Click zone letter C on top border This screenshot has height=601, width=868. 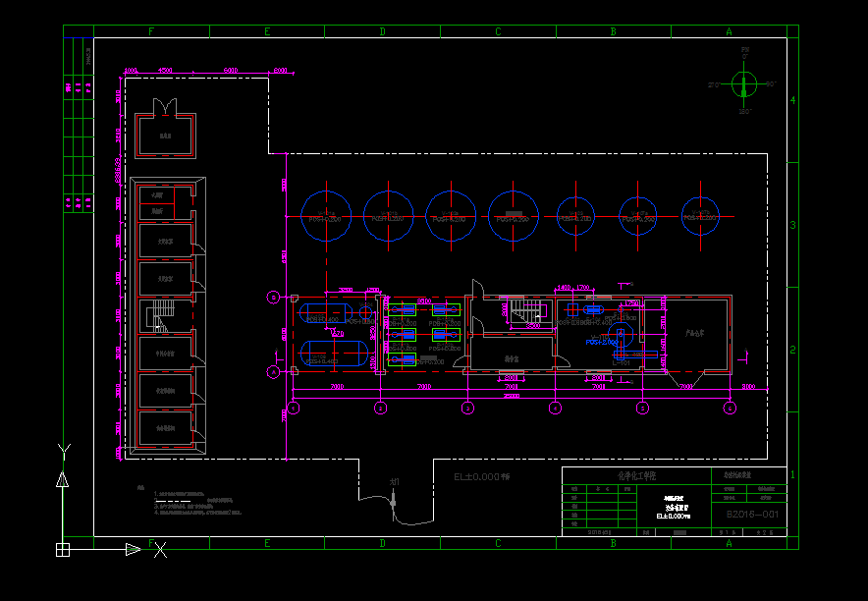point(498,32)
